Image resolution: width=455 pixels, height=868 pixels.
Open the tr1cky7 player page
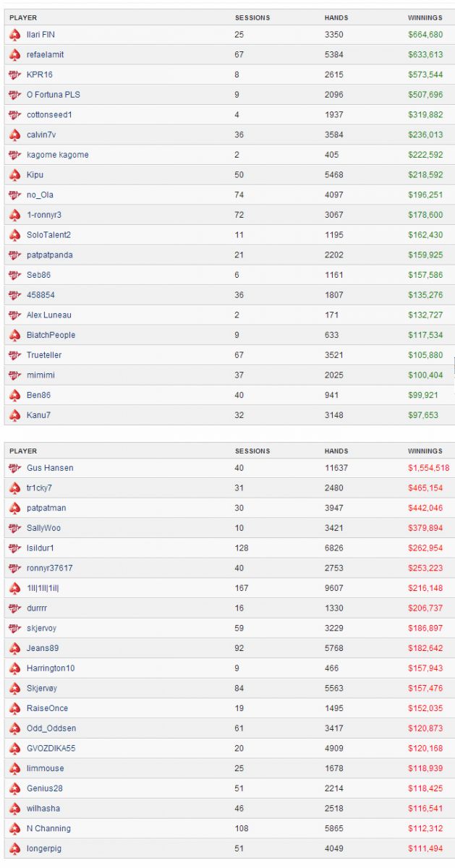(x=39, y=488)
